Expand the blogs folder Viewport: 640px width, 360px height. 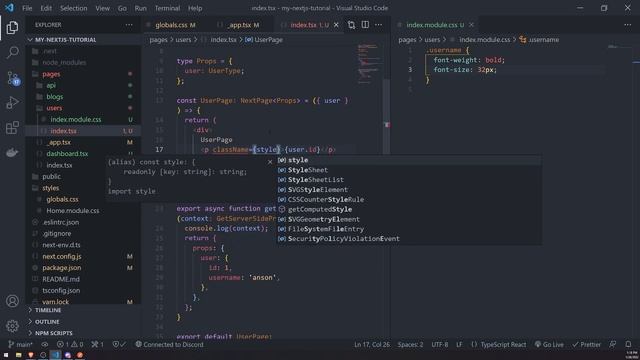point(55,97)
